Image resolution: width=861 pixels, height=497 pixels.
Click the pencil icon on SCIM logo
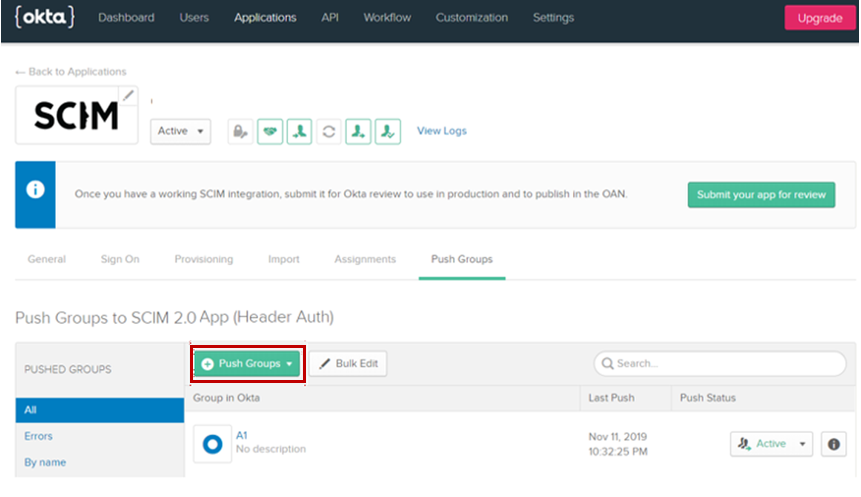coord(128,96)
